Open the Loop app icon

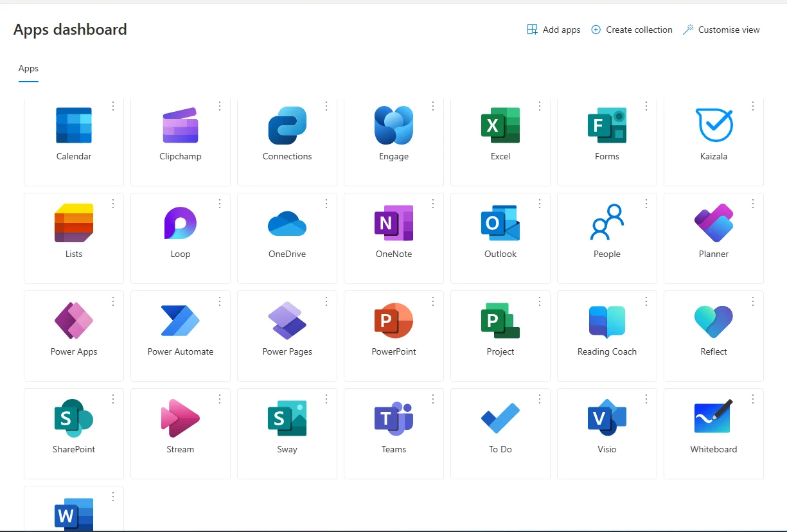(x=181, y=223)
